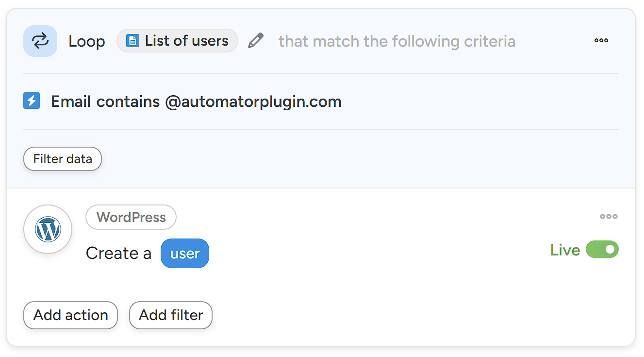Click the WordPress logo icon
The image size is (644, 357).
48,229
